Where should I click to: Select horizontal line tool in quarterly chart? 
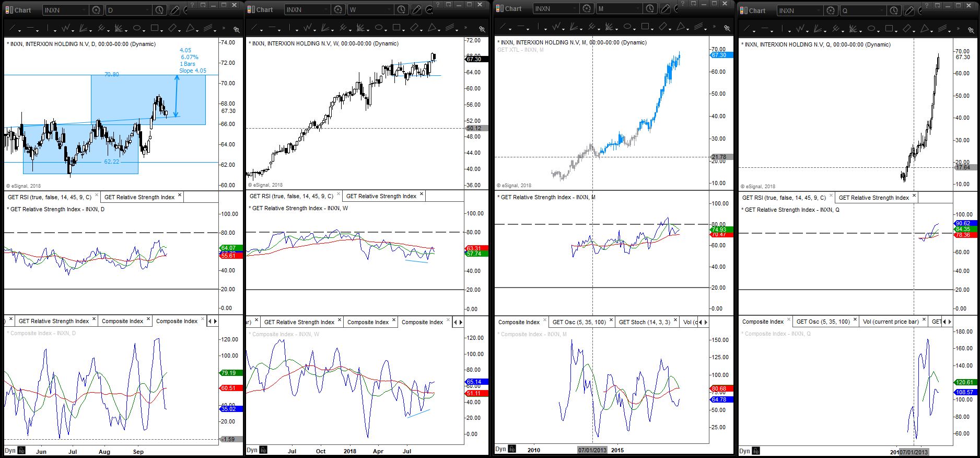click(765, 29)
